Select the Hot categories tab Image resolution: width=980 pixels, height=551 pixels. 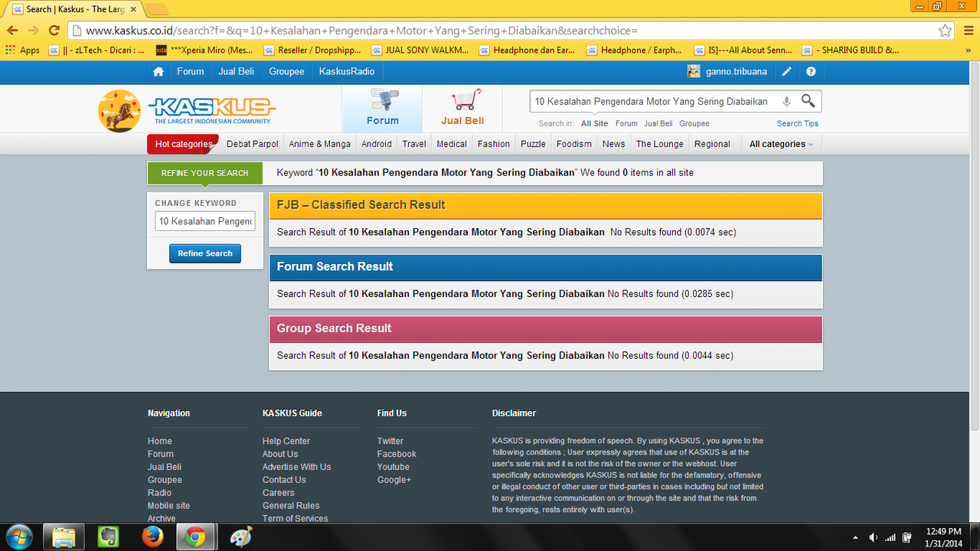tap(183, 144)
